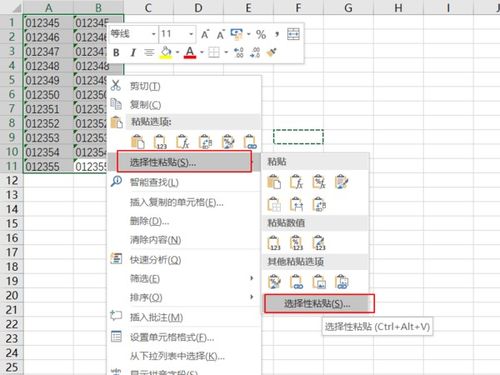The height and width of the screenshot is (375, 500).
Task: Click the decrease font size icon
Action: pos(220,34)
